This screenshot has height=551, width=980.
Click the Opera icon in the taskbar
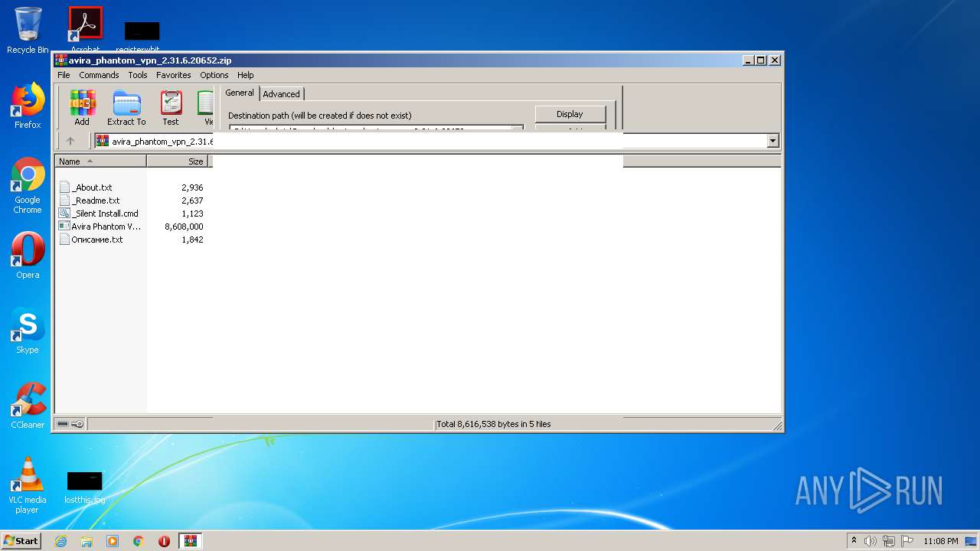[x=164, y=541]
